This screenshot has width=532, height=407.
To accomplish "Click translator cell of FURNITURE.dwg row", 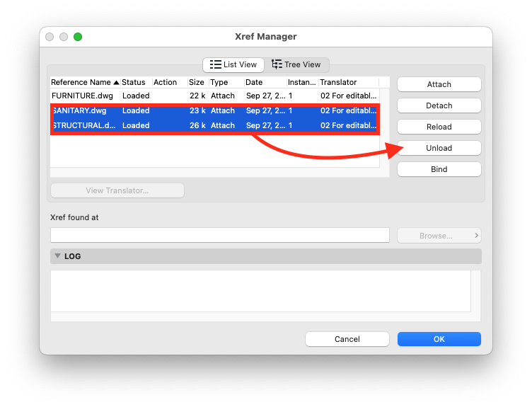I will pyautogui.click(x=349, y=96).
